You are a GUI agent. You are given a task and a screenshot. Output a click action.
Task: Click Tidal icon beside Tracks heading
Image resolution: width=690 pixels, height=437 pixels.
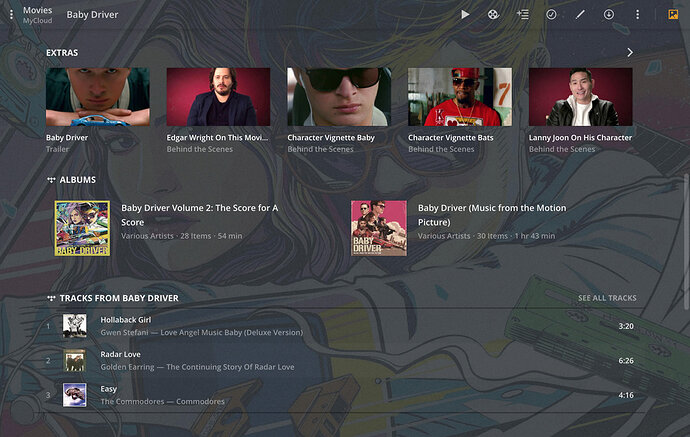coord(51,298)
